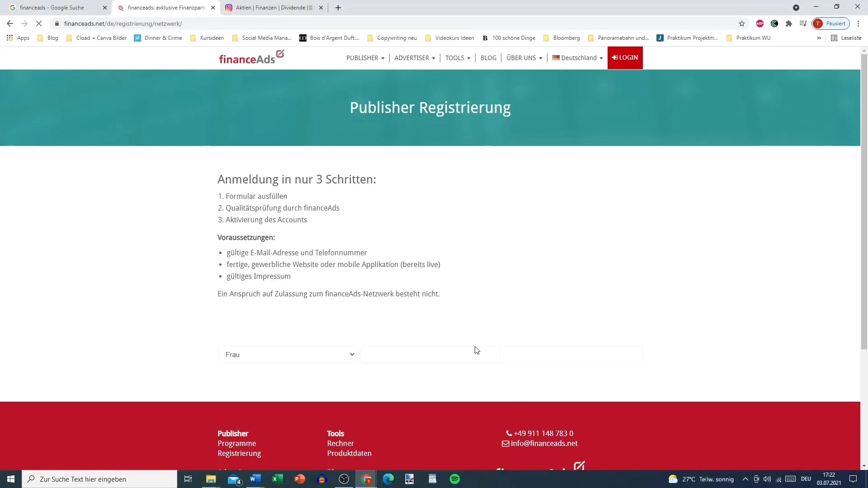
Task: Open the footer Programme link
Action: (237, 443)
